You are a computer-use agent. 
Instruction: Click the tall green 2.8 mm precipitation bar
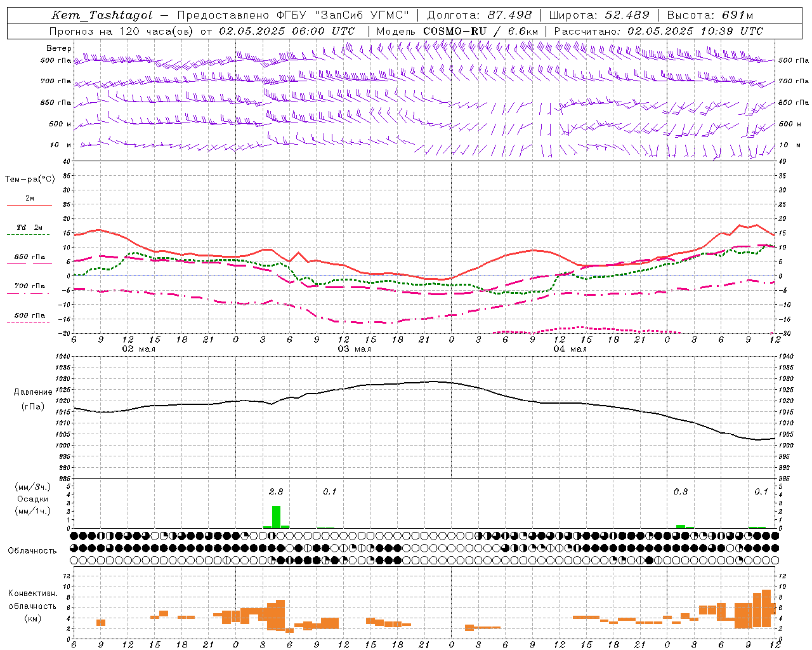[276, 517]
